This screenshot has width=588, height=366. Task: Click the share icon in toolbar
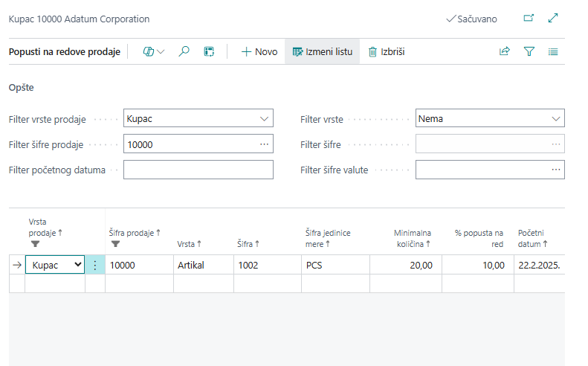(505, 51)
